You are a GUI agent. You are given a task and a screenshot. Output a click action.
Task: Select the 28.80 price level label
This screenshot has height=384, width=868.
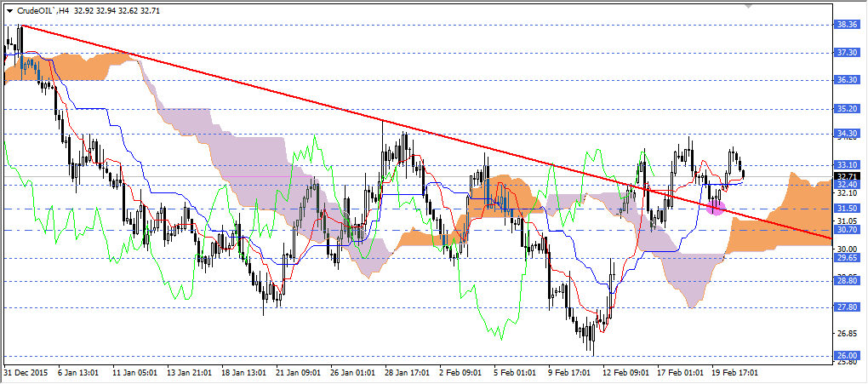(848, 281)
